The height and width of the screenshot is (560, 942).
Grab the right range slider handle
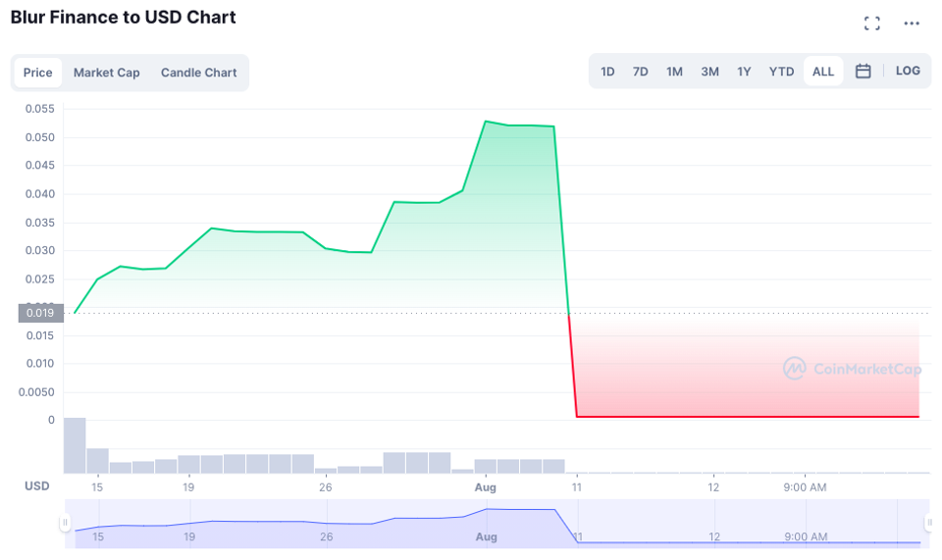click(x=929, y=522)
